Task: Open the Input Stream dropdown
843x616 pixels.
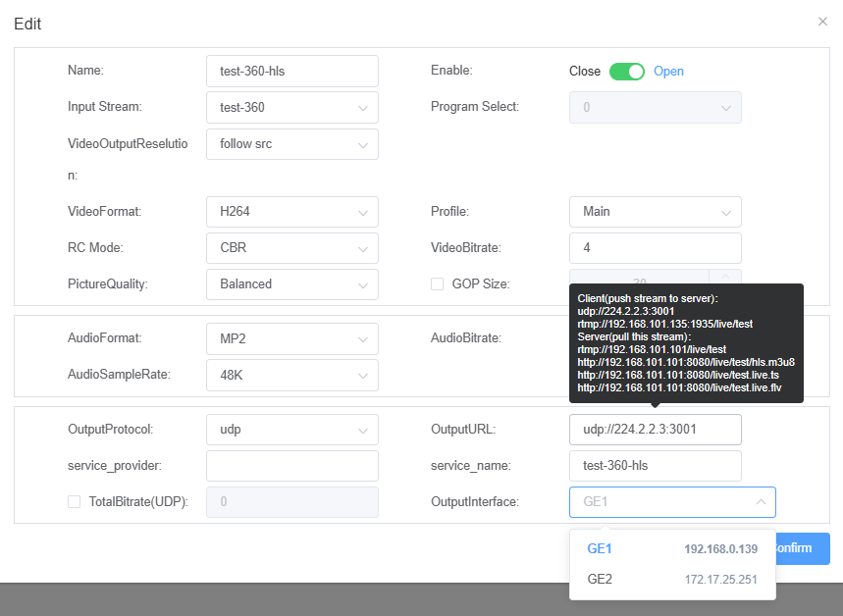Action: pyautogui.click(x=291, y=108)
